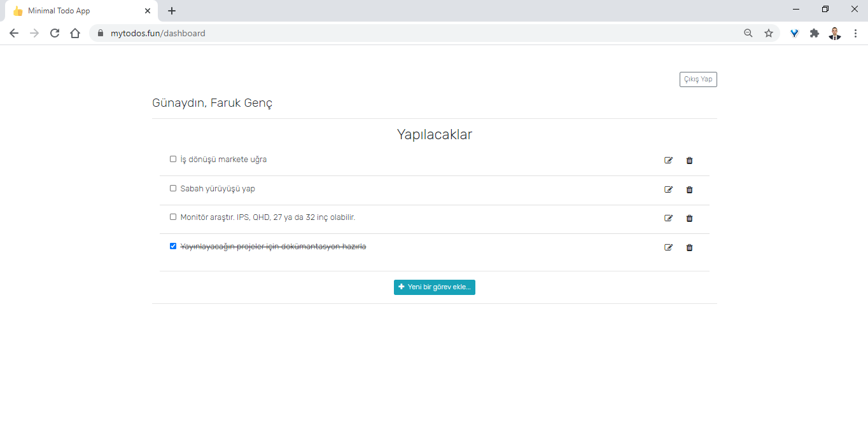Delete the 'Monitör araştır' task
Screen dimensions: 868x445
689,218
